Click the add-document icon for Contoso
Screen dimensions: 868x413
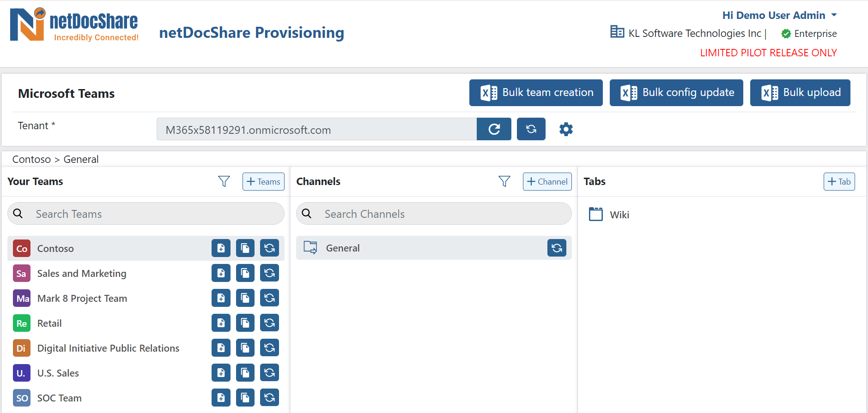221,248
